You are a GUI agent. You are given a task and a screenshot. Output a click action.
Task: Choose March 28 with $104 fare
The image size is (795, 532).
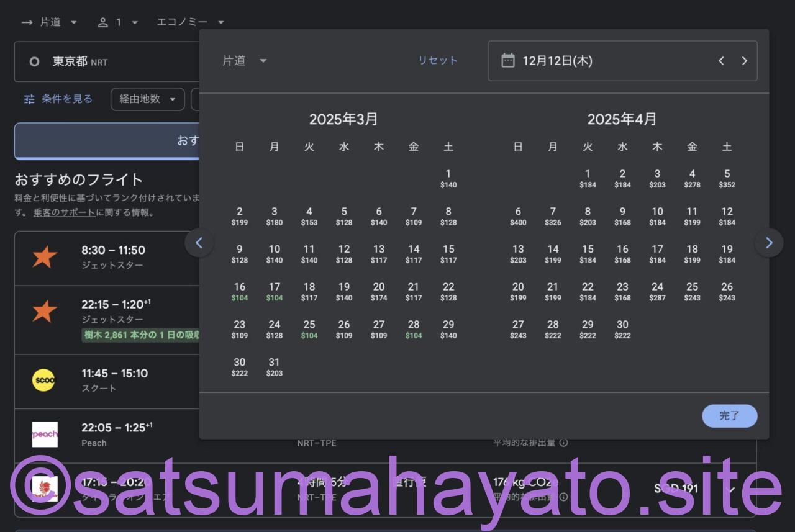click(x=414, y=329)
